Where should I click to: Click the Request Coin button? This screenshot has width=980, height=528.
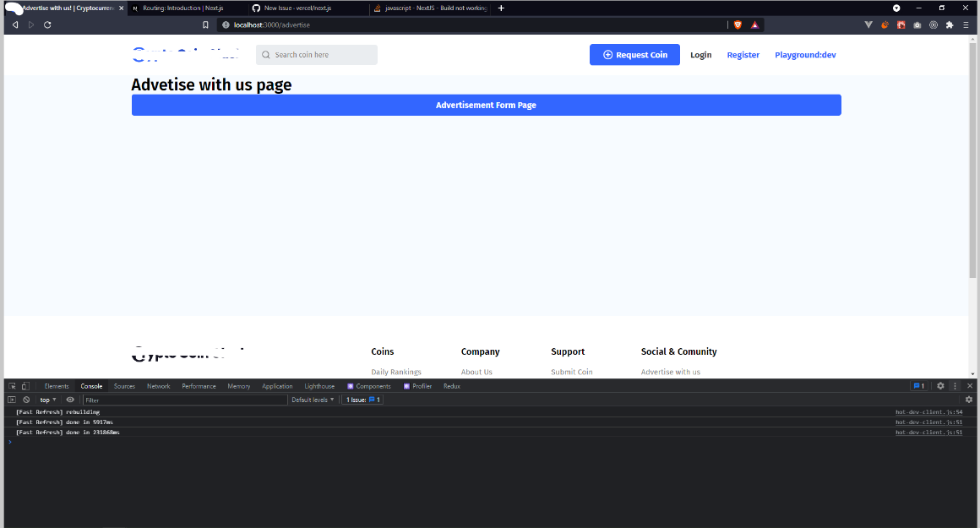tap(634, 54)
